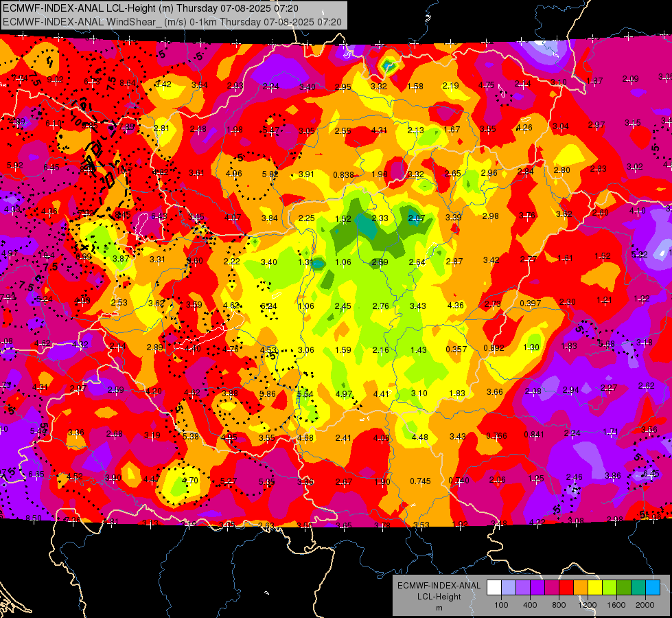Click the wind shear value 2.07

tap(416, 218)
